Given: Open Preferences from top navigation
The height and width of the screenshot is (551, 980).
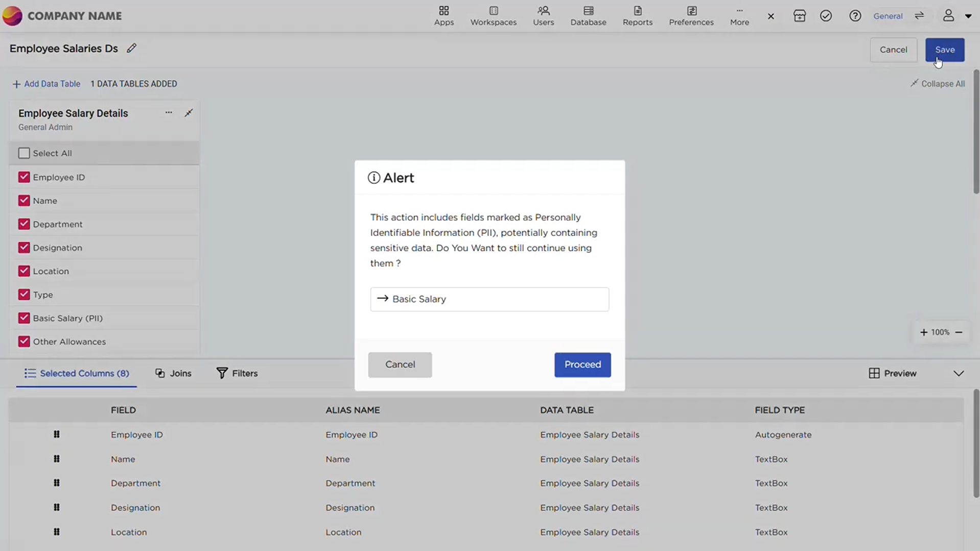Looking at the screenshot, I should (691, 16).
